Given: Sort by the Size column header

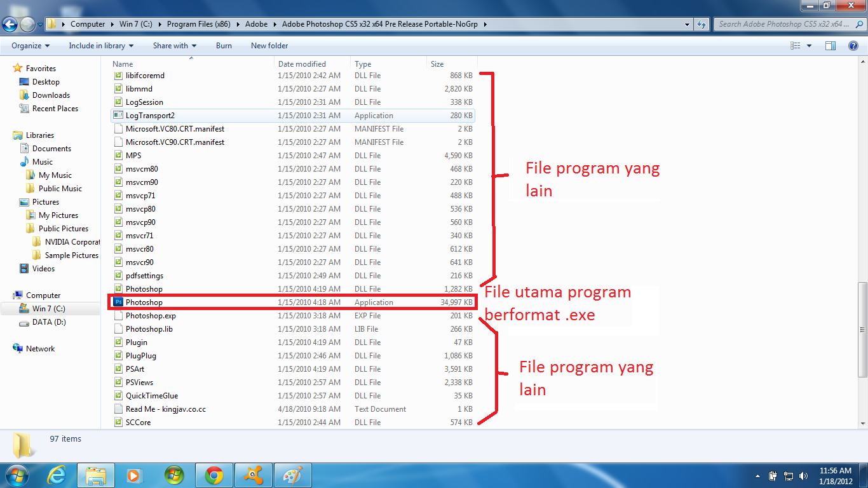Looking at the screenshot, I should [x=451, y=64].
